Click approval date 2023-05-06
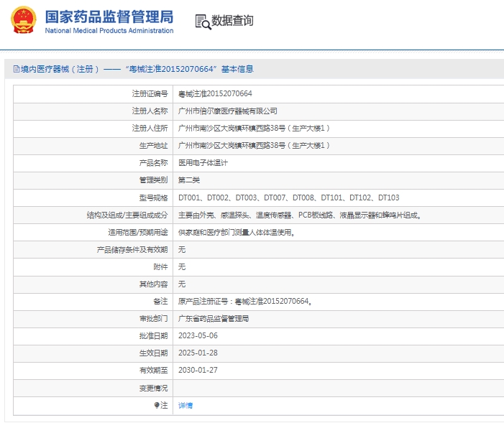 (198, 335)
